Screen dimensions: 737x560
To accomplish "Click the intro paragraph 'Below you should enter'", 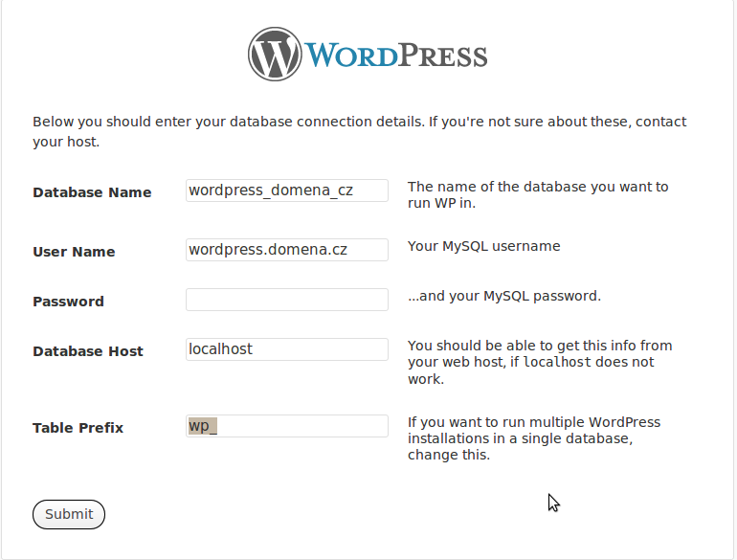I will (x=360, y=132).
